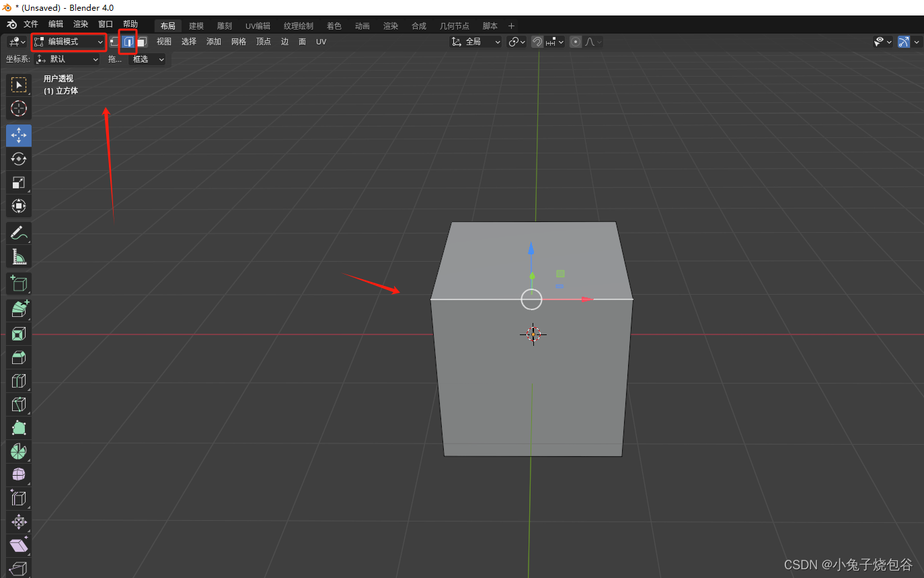Select the Shear tool
The height and width of the screenshot is (578, 924).
(x=19, y=546)
